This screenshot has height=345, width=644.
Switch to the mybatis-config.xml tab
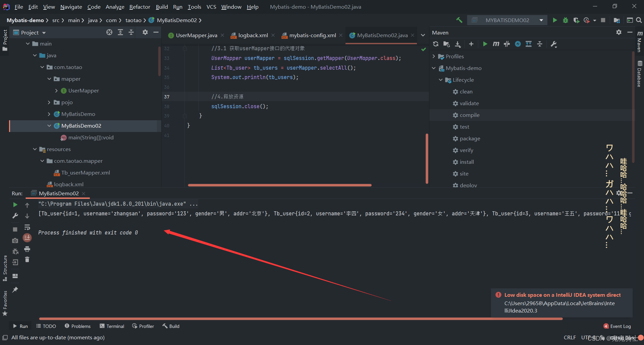coord(312,35)
